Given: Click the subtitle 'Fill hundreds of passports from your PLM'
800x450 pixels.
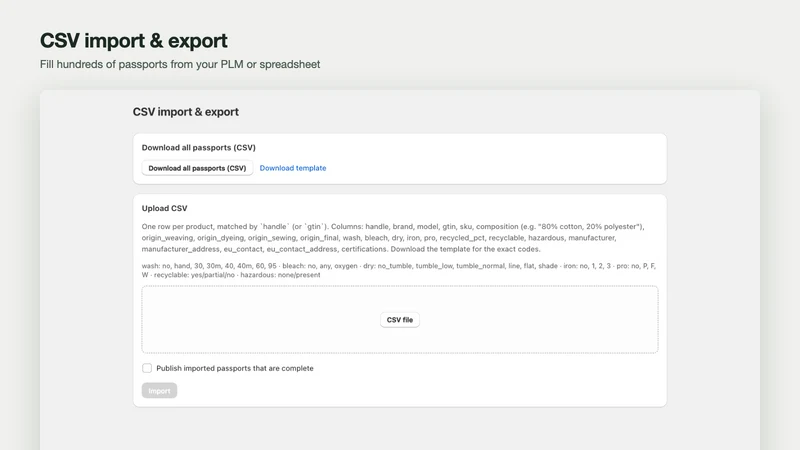Looking at the screenshot, I should [x=180, y=64].
